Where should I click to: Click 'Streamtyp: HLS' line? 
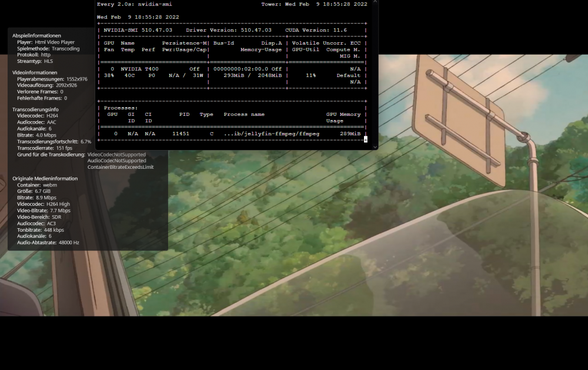pyautogui.click(x=35, y=61)
